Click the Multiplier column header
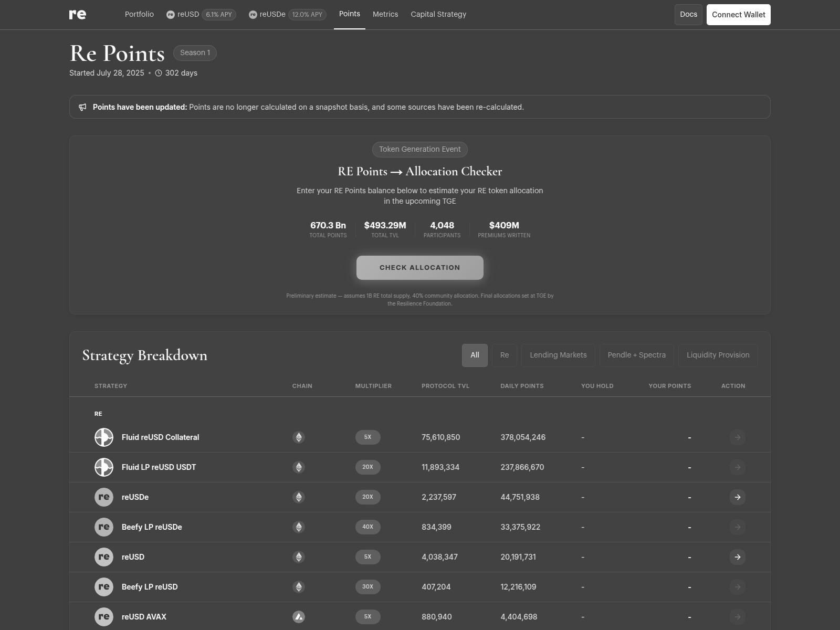 (373, 386)
